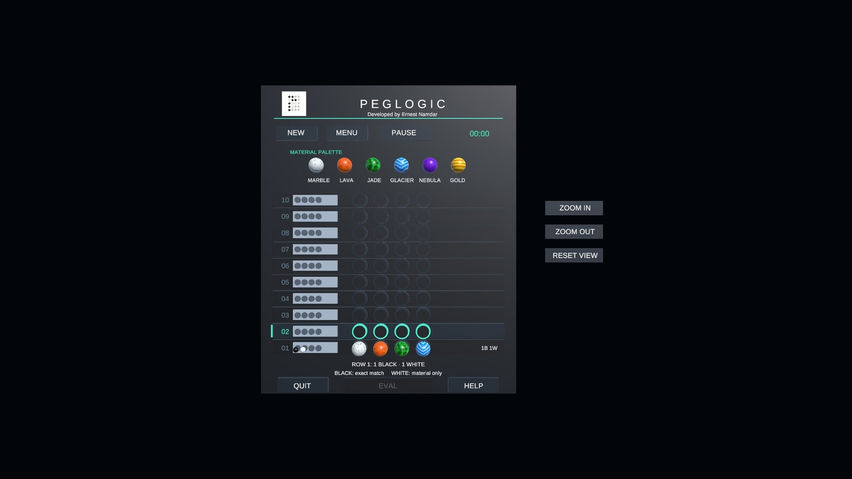
Task: Click the lava peg in row 01
Action: (x=380, y=348)
